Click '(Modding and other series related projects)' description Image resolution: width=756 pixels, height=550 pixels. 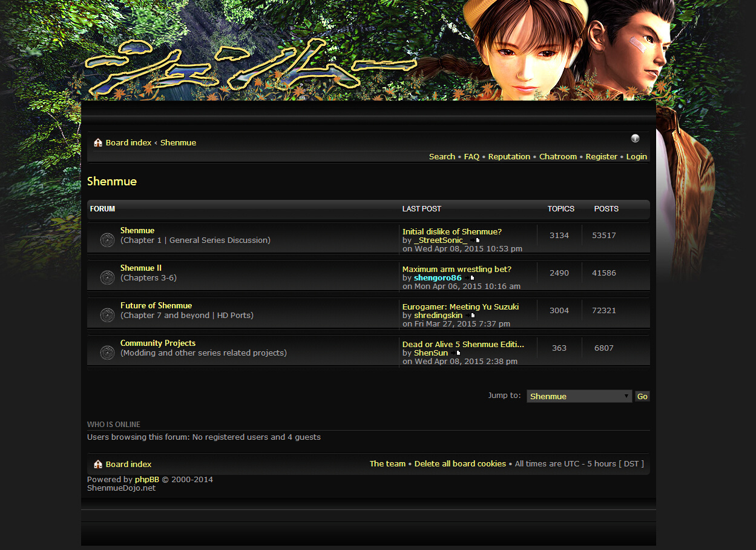point(203,353)
